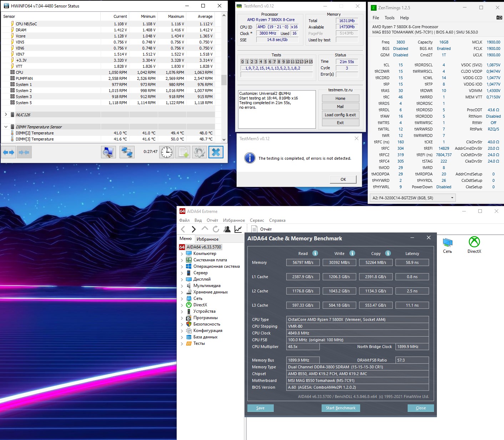
Task: Click HWiNFO's sheet with green plus icon
Action: pyautogui.click(x=183, y=152)
